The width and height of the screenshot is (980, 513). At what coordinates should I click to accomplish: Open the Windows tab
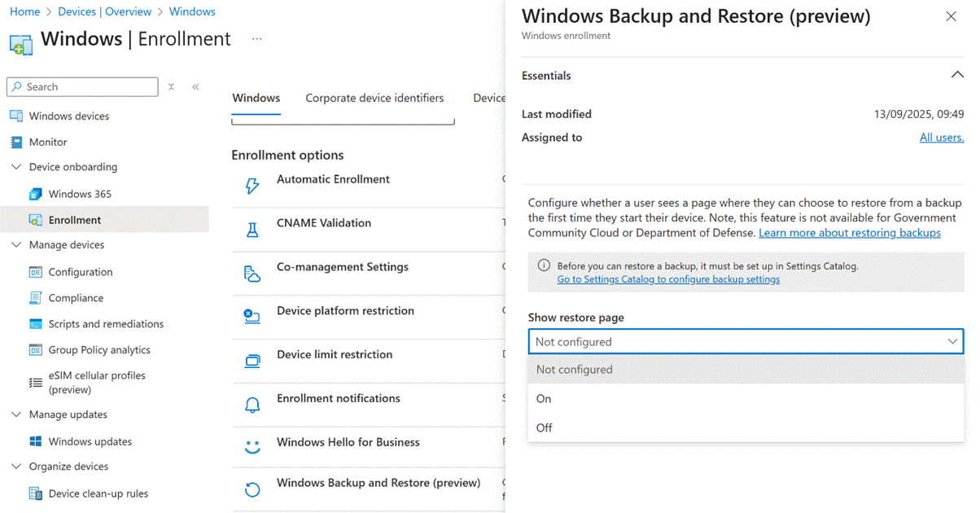(x=256, y=99)
